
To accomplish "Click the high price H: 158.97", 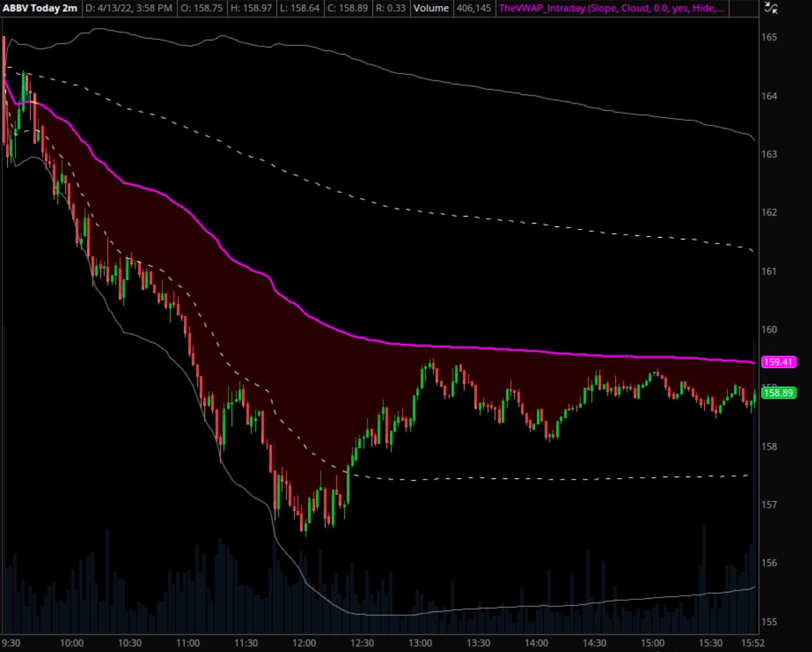I will tap(250, 8).
